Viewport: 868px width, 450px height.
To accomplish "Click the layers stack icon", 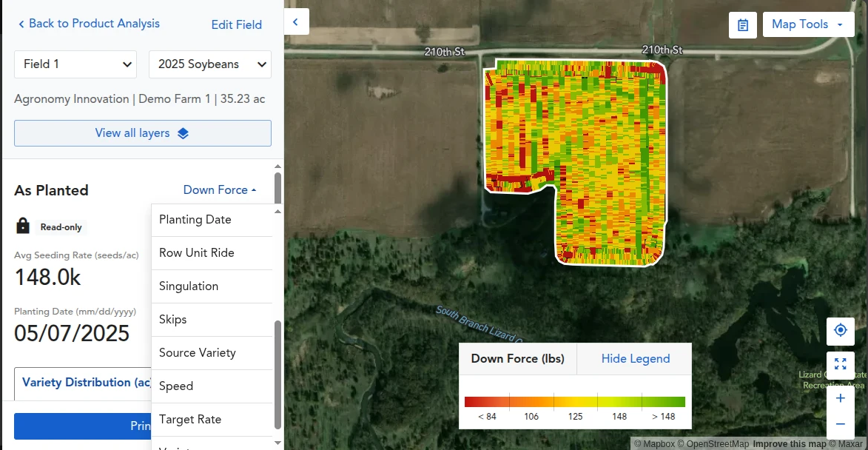I will (184, 133).
